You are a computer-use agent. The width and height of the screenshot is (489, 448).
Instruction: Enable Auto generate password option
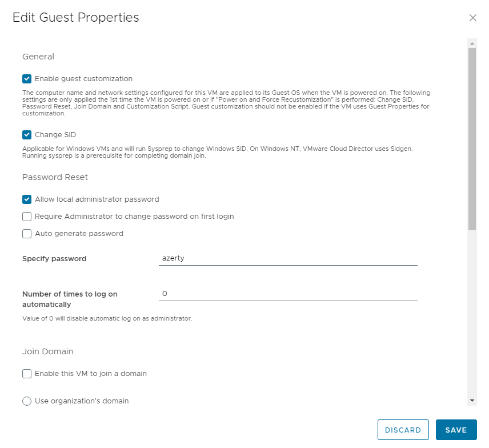[x=27, y=234]
